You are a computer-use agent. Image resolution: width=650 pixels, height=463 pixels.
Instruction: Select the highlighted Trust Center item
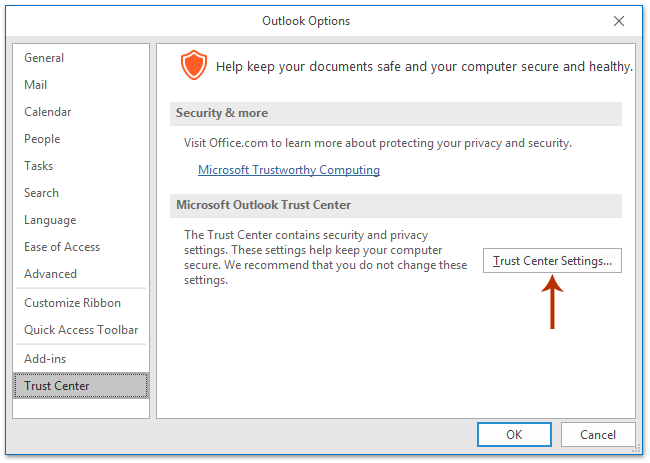(x=81, y=386)
